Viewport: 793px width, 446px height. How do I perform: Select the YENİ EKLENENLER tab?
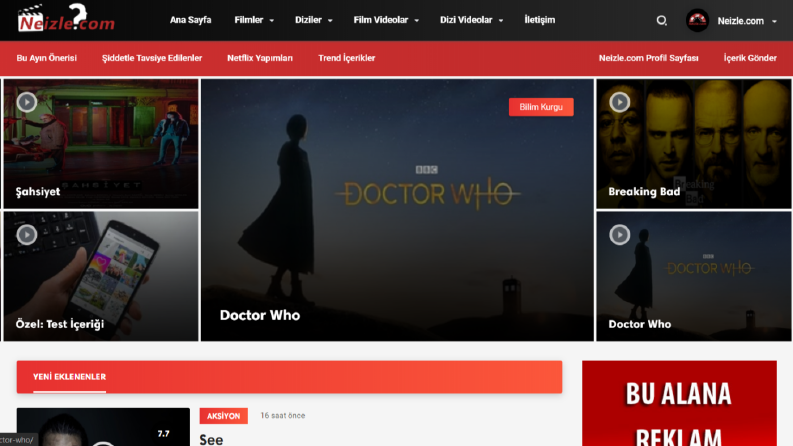(x=69, y=377)
